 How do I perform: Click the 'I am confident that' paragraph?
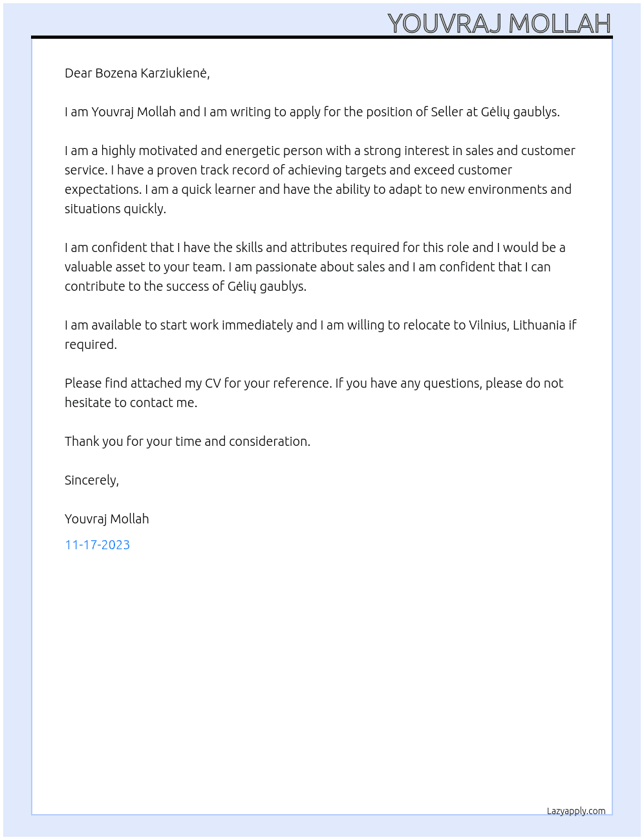[315, 267]
